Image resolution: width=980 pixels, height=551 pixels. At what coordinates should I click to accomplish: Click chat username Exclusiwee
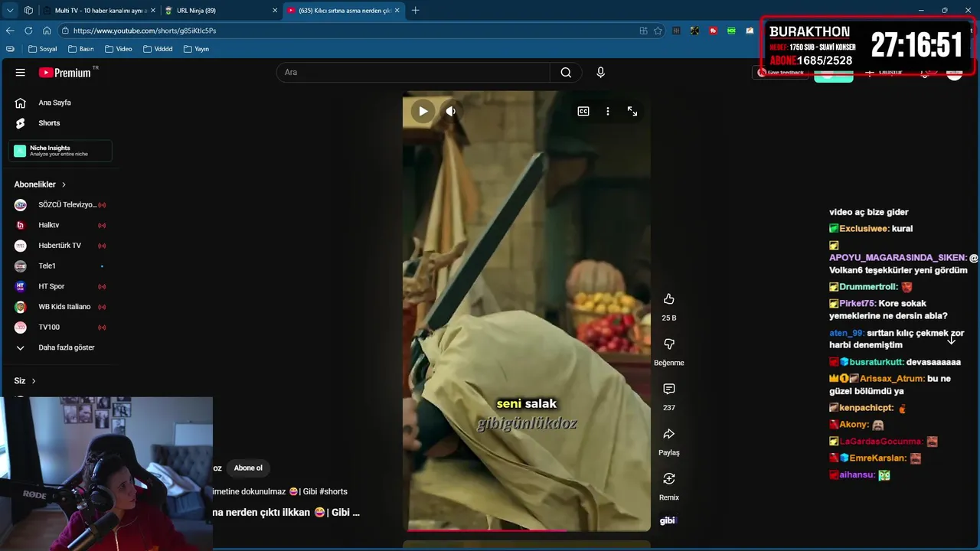pos(864,229)
